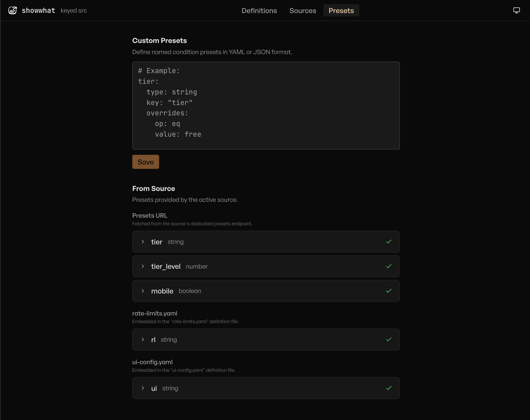Expand the tier_level number preset
This screenshot has width=530, height=420.
pyautogui.click(x=143, y=266)
